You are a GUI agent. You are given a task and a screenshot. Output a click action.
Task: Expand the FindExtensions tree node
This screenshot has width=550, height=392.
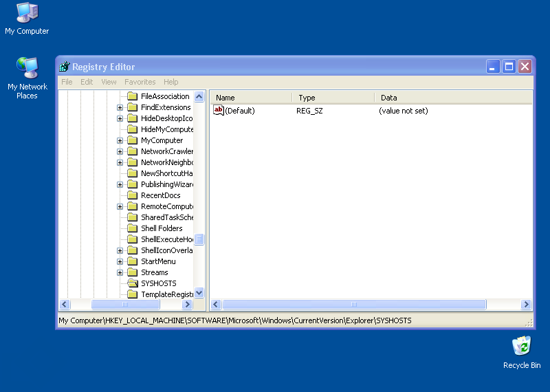[x=120, y=107]
